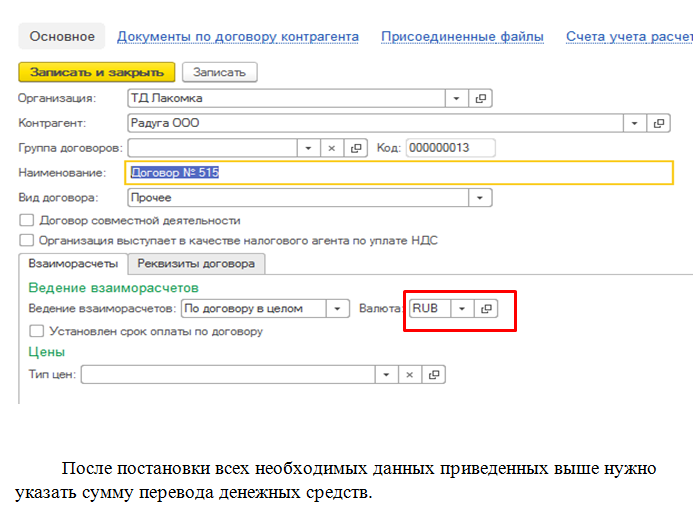Image resolution: width=700 pixels, height=530 pixels.
Task: Open the Валюта RUB linked record icon
Action: [x=486, y=309]
